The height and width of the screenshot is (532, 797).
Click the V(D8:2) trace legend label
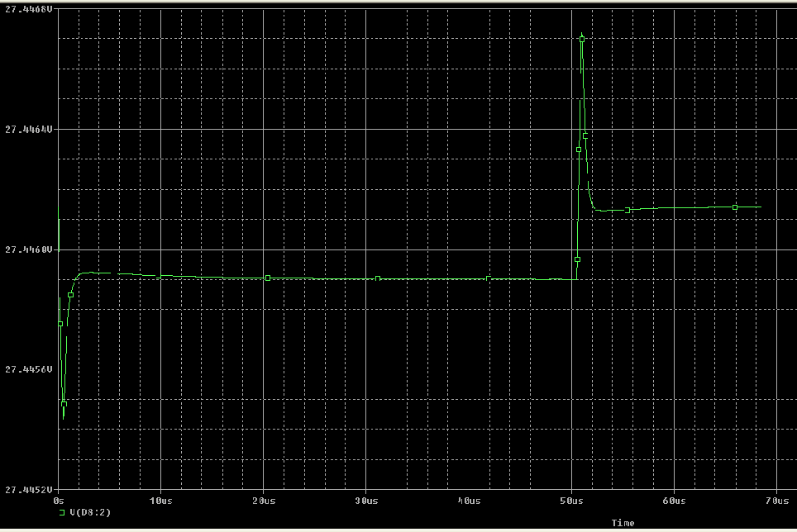click(x=90, y=512)
